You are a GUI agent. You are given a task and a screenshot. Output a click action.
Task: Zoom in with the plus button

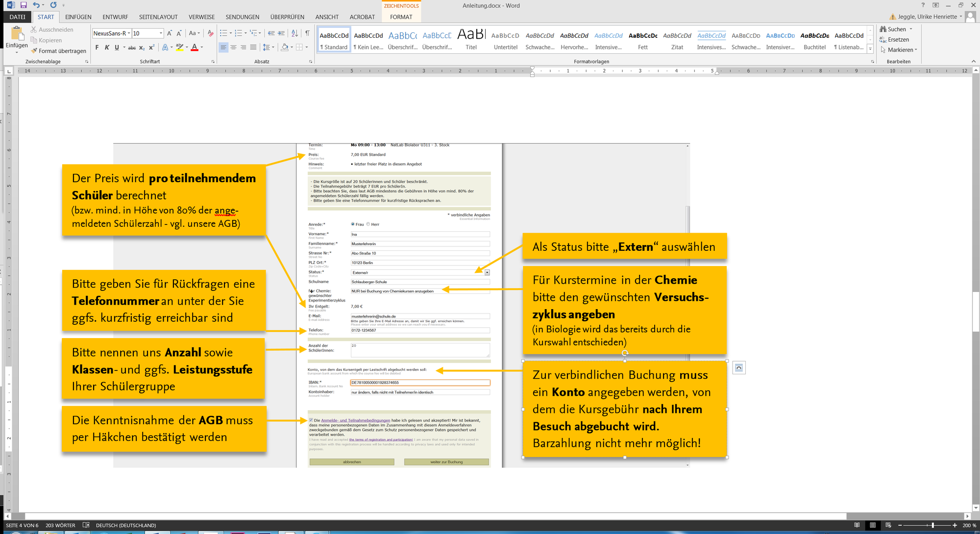pos(955,525)
